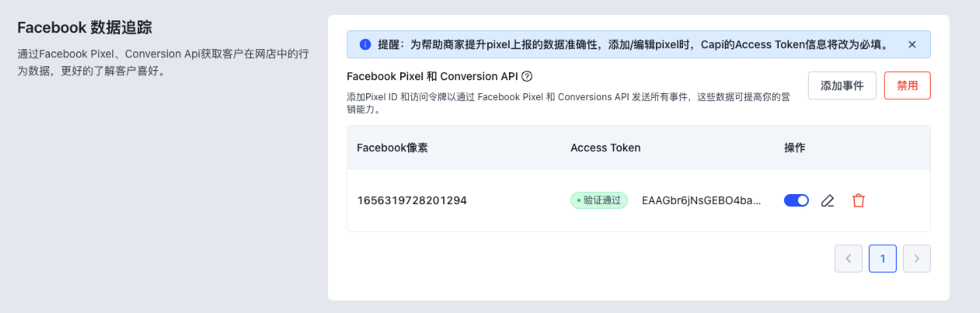Delete the pixel with the red trash icon
This screenshot has height=313, width=980.
point(858,200)
